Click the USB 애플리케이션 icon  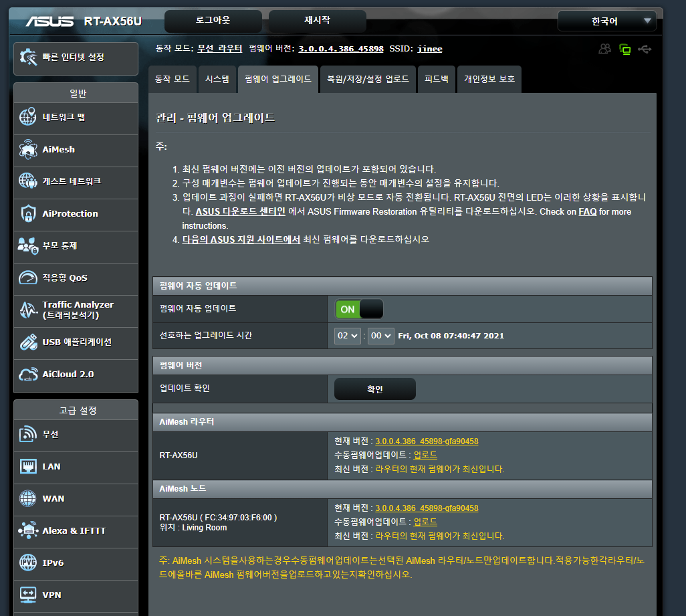28,342
